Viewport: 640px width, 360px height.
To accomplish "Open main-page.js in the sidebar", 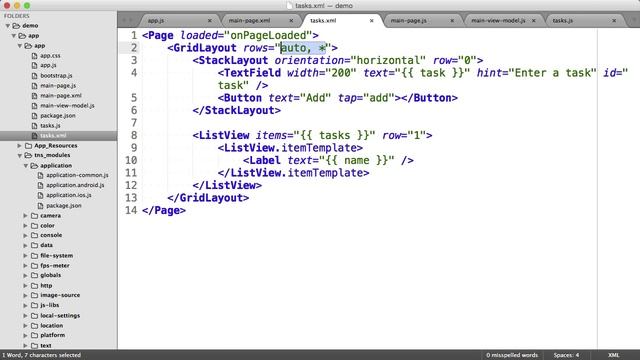I will [x=58, y=86].
